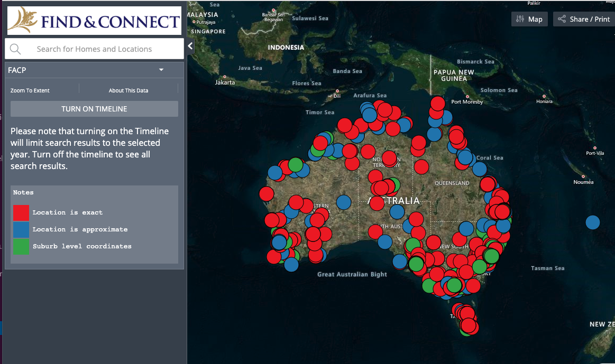The height and width of the screenshot is (364, 615).
Task: Open the Map layer settings sliders icon
Action: (520, 19)
